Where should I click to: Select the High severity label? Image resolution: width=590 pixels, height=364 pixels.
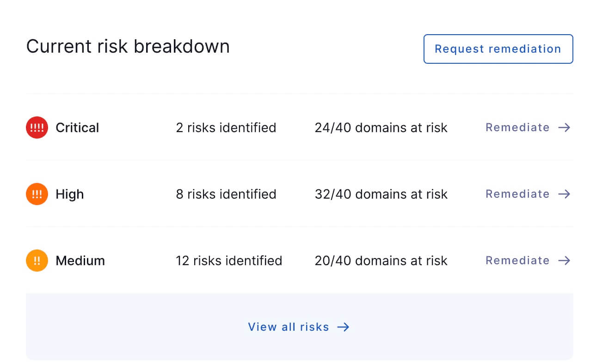point(70,194)
